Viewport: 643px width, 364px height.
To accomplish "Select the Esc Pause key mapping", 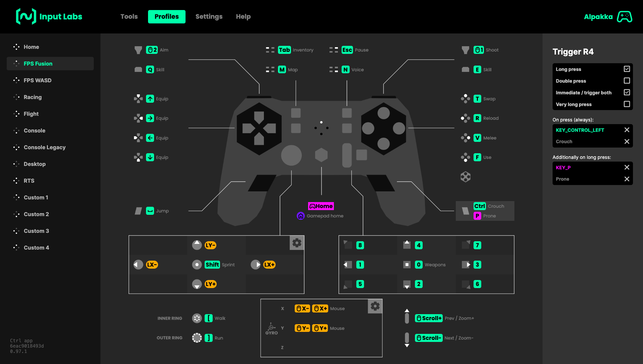I will [x=347, y=50].
